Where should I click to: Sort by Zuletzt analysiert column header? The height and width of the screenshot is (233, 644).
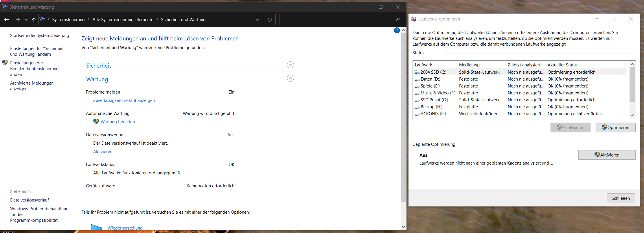coord(526,65)
